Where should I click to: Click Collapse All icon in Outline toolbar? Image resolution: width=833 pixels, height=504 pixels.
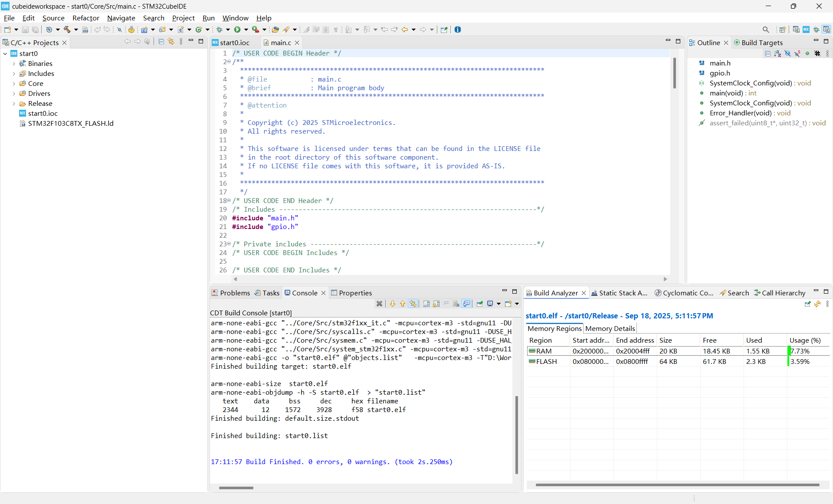click(x=768, y=53)
